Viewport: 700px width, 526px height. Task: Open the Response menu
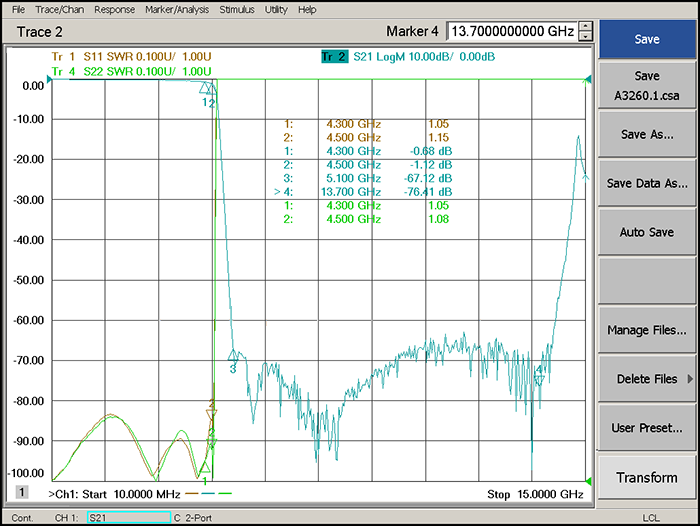[x=114, y=9]
